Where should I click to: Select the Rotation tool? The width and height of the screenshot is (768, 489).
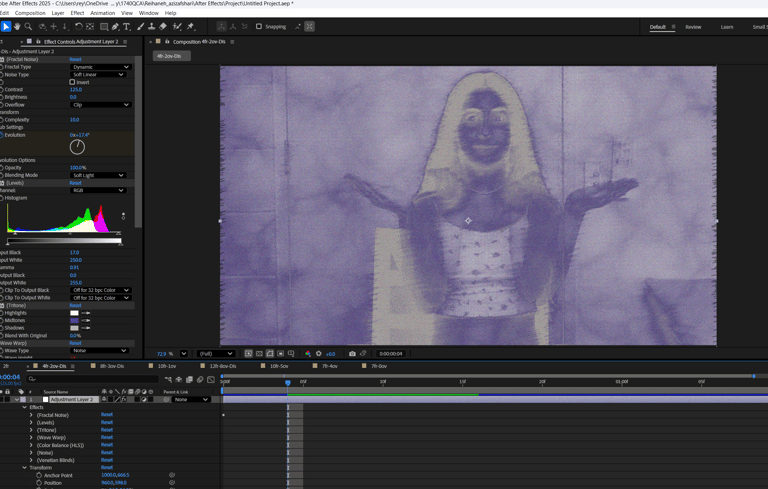click(x=78, y=26)
